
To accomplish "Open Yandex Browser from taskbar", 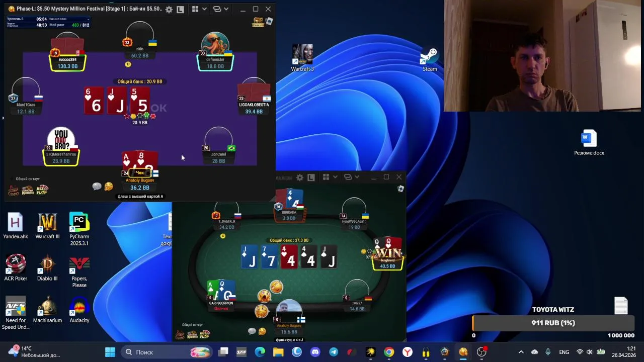I will pyautogui.click(x=408, y=352).
